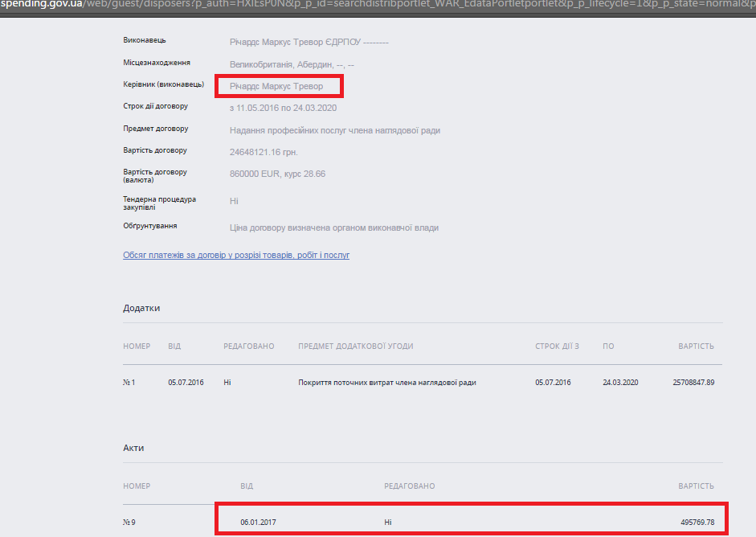Click the act date 06.01.2017

(259, 523)
